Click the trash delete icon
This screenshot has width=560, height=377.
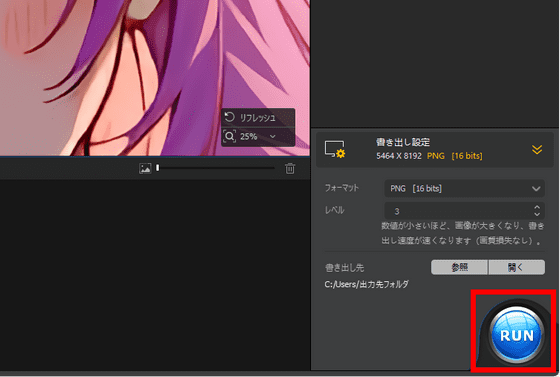tap(290, 168)
